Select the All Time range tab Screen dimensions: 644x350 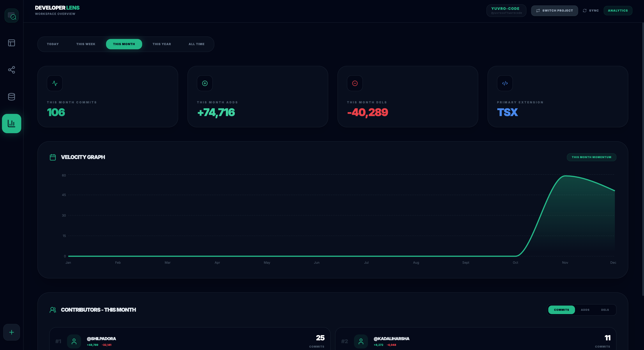[x=196, y=44]
